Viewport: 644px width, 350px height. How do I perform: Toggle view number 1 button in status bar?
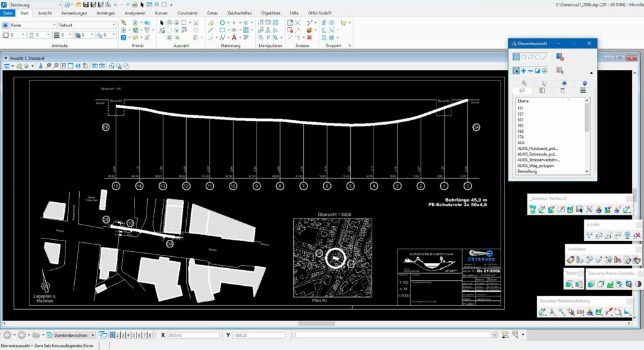tap(113, 335)
